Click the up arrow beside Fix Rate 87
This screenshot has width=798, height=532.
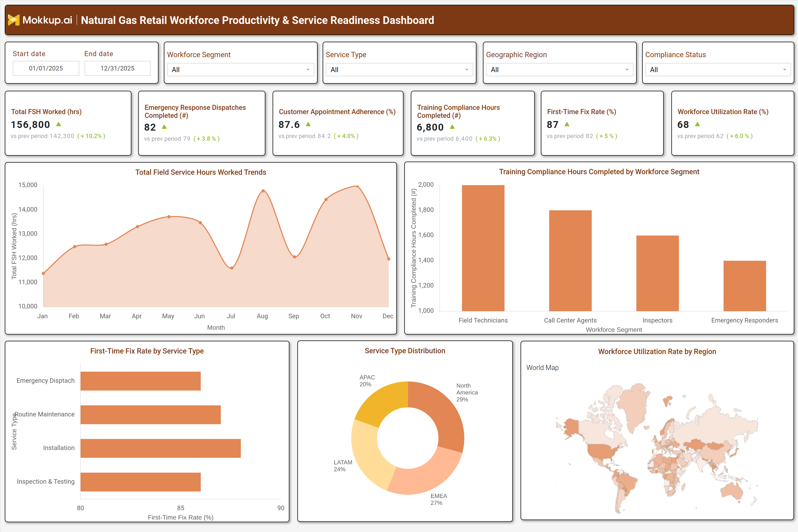(x=567, y=124)
